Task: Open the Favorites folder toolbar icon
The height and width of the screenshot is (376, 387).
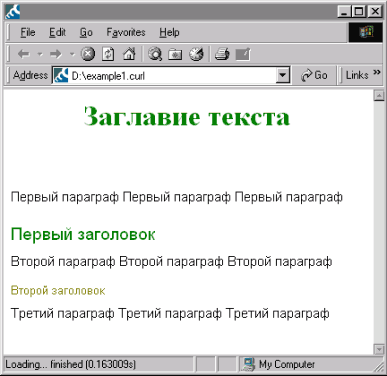Action: coord(175,54)
